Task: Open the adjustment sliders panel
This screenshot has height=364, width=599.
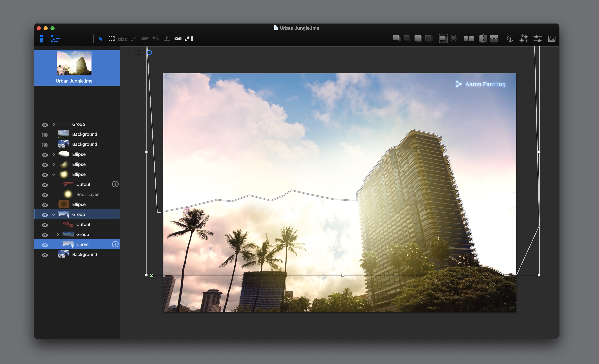Action: [x=538, y=39]
